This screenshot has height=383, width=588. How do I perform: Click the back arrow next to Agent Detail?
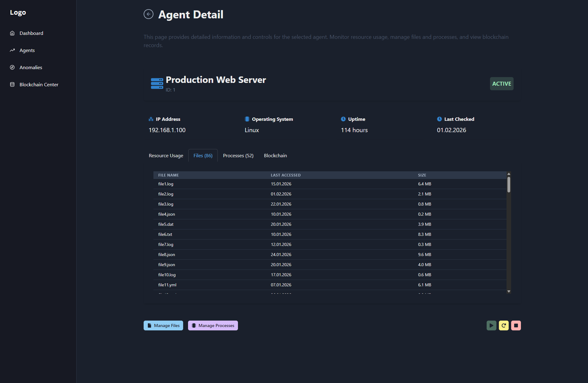[149, 14]
